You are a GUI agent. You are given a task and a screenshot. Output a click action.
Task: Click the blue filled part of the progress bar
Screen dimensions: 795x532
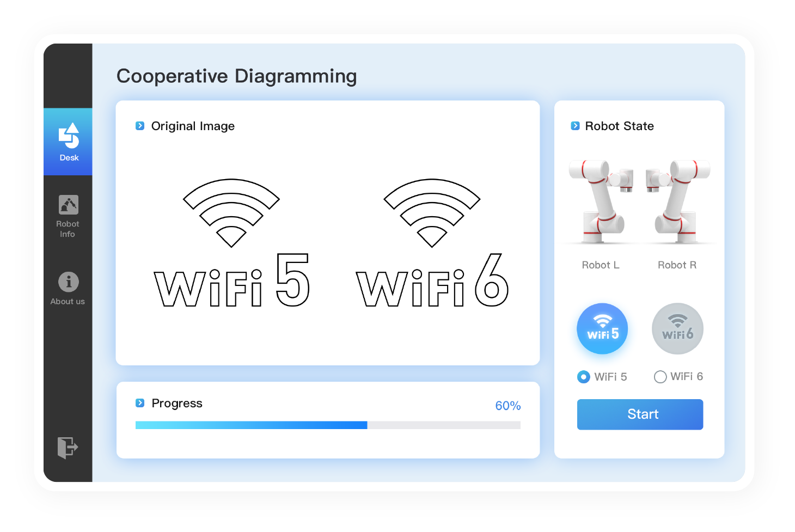[251, 425]
